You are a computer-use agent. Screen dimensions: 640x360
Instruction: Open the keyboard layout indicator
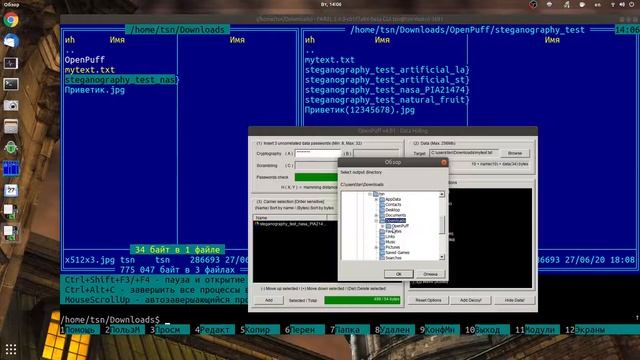[x=598, y=4]
